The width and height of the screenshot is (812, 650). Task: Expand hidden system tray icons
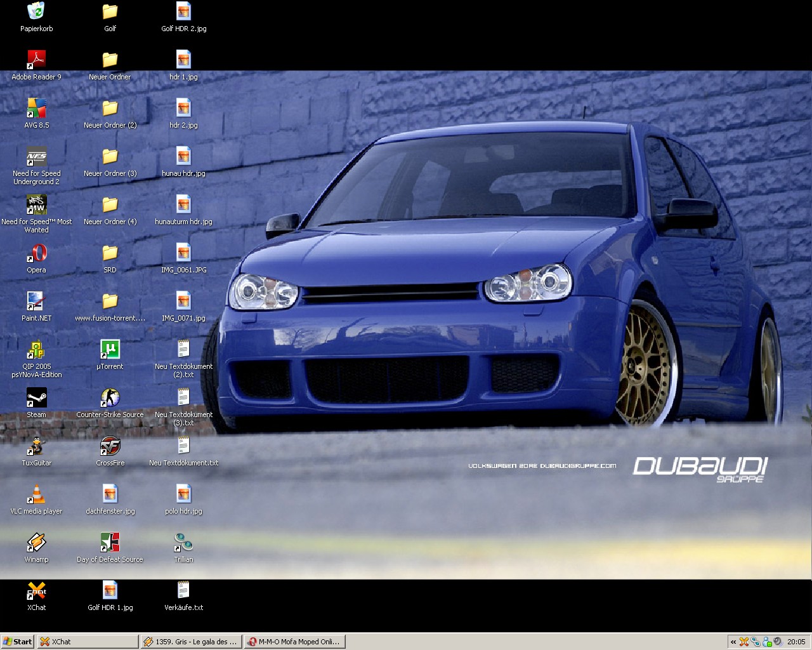733,642
